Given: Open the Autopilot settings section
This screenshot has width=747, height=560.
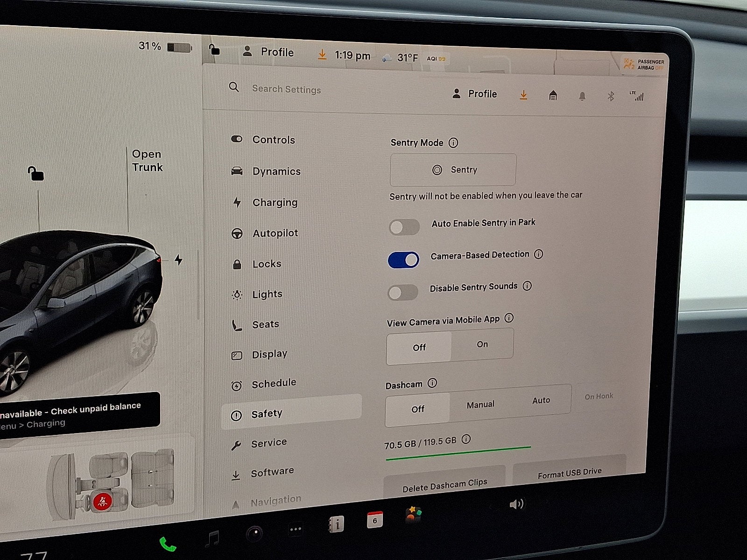Looking at the screenshot, I should [x=276, y=233].
